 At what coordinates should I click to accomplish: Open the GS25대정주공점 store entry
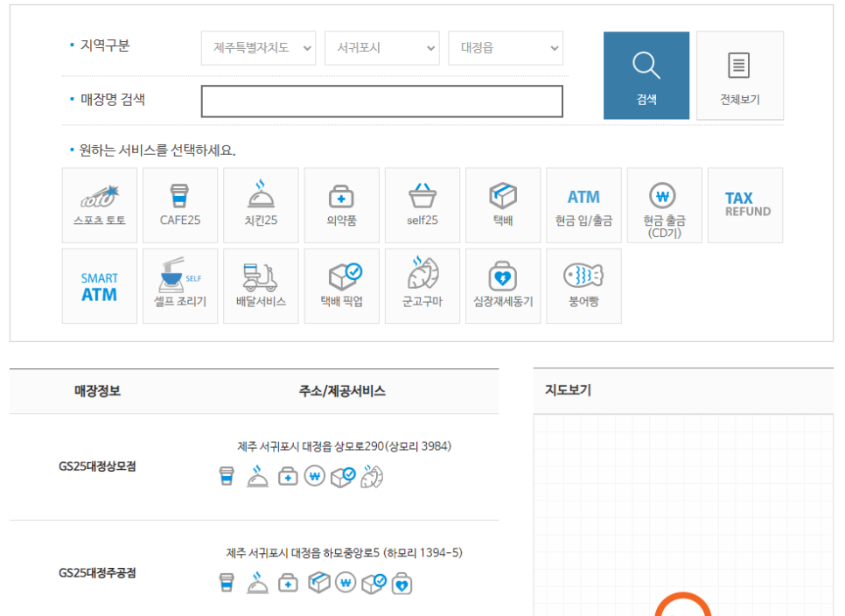tap(98, 573)
